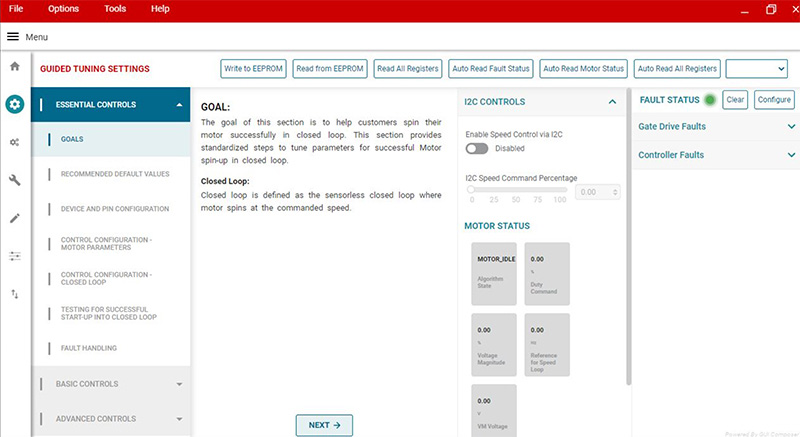This screenshot has width=800, height=437.
Task: Select the gear settings icon in sidebar
Action: [15, 104]
